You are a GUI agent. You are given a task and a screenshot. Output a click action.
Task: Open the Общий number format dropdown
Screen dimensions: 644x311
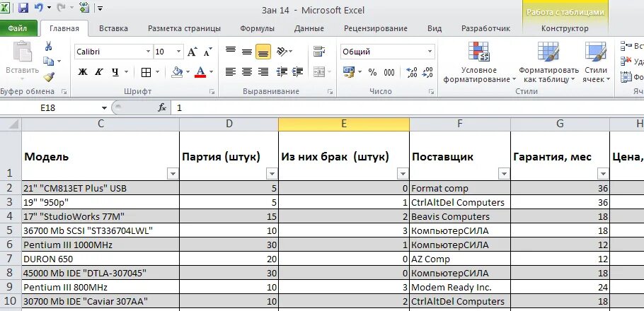(x=430, y=52)
